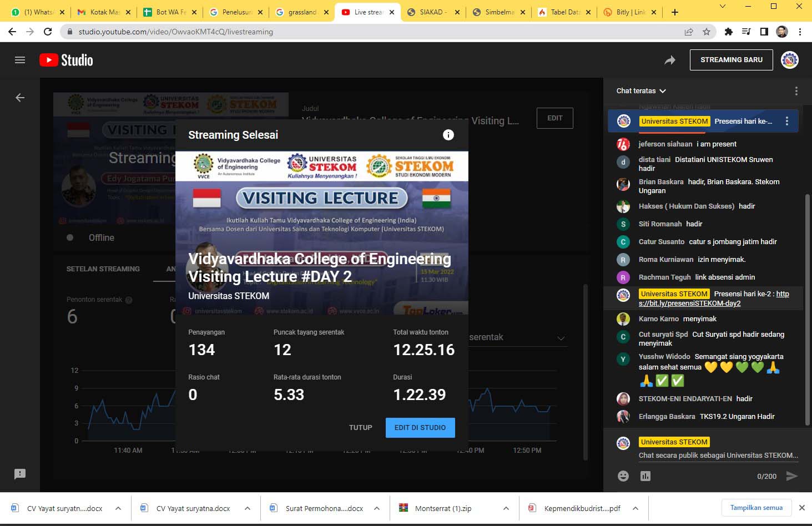Expand options for Montserrat (1).zip download

506,508
